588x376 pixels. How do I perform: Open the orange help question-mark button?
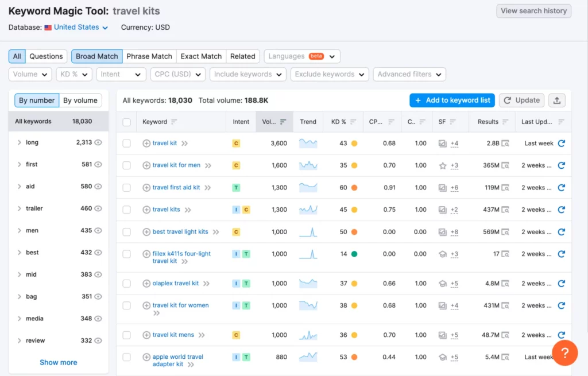pyautogui.click(x=564, y=352)
